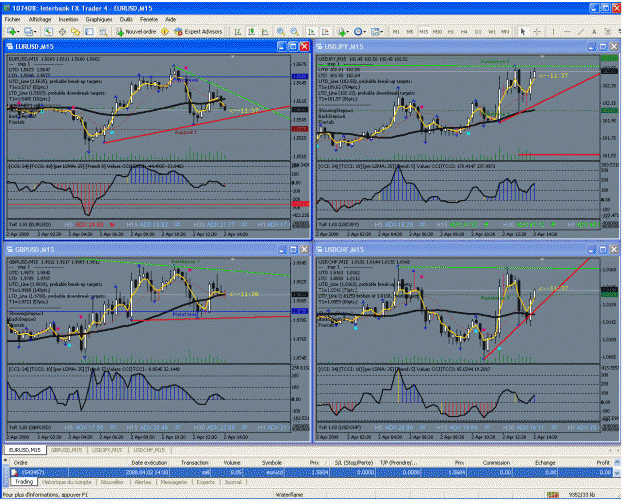Screen dimensions: 625x501
Task: Click the zoom out magnifier icon
Action: (294, 31)
